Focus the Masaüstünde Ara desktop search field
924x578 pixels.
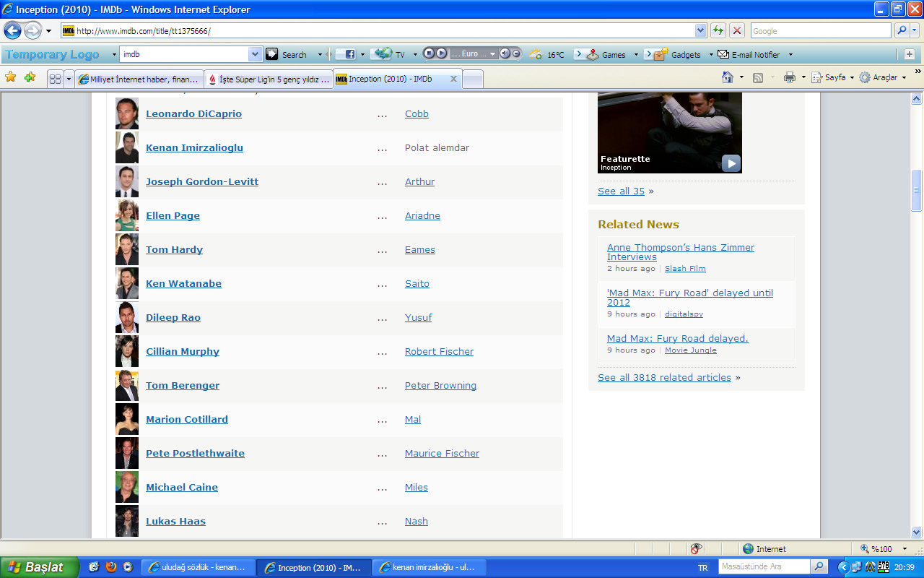point(764,567)
